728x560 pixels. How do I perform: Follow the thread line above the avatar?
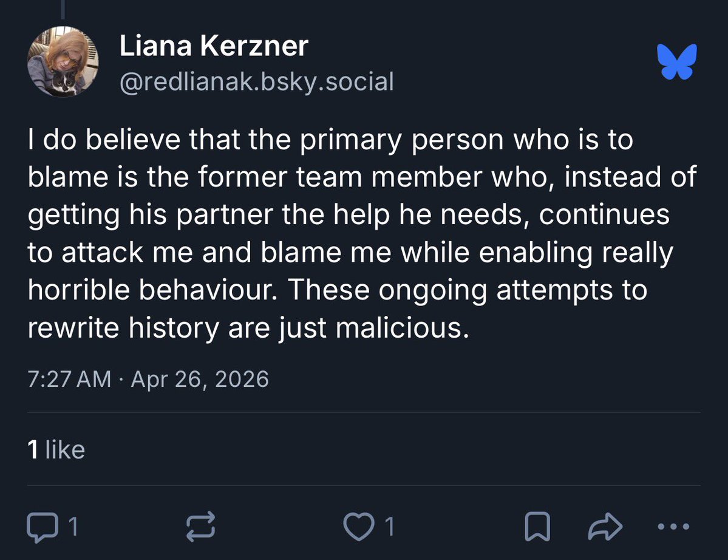coord(63,9)
